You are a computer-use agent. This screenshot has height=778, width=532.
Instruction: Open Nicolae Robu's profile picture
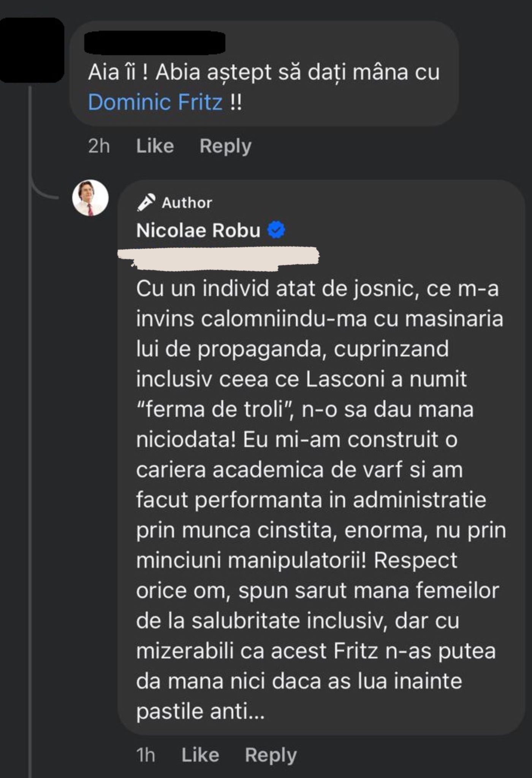(x=90, y=198)
